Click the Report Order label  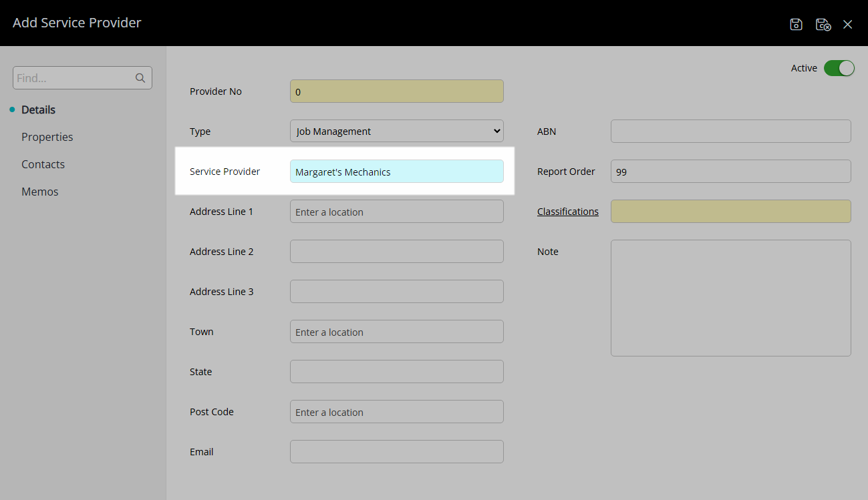coord(566,172)
